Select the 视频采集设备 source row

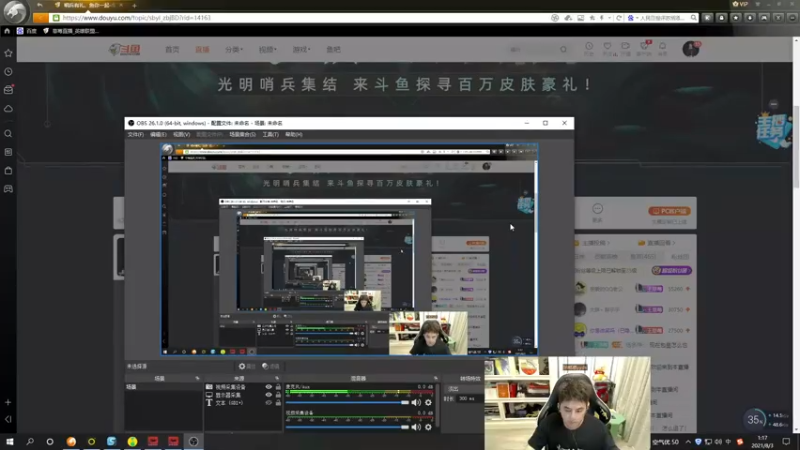243,387
